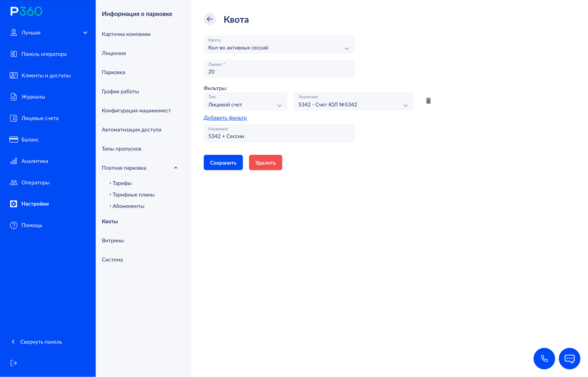The height and width of the screenshot is (377, 588).
Task: Click the Настройки gear icon
Action: [14, 204]
